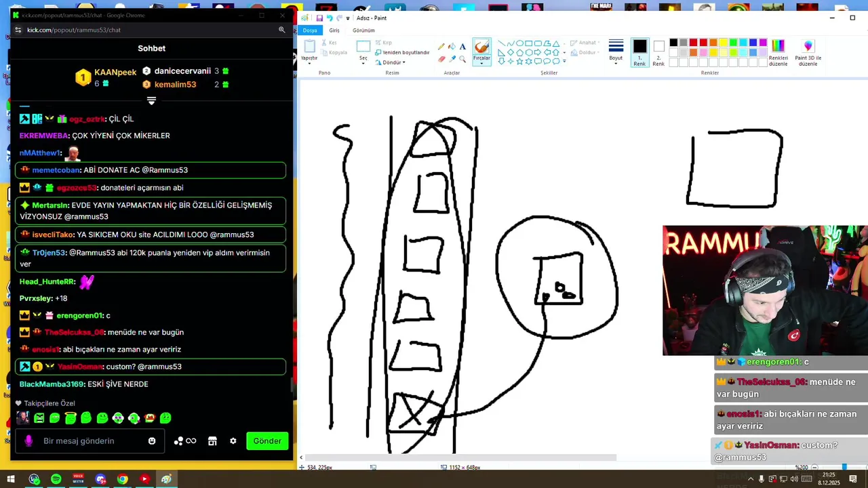868x488 pixels.
Task: Click kemalim53 in the leaderboard
Action: point(175,85)
